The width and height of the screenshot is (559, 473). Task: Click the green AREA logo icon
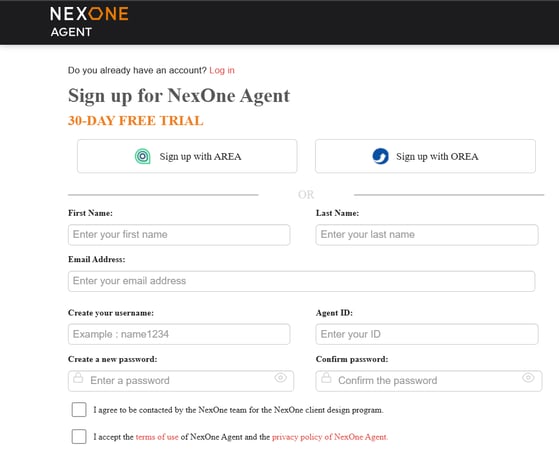pyautogui.click(x=143, y=156)
